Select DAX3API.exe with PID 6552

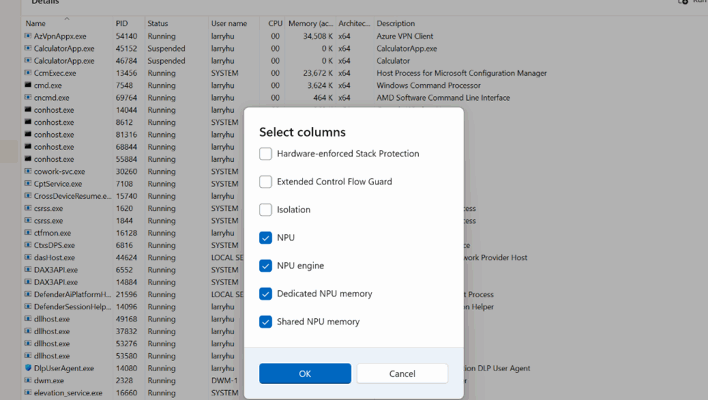pos(56,270)
